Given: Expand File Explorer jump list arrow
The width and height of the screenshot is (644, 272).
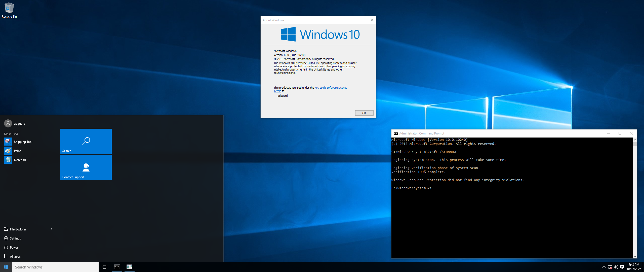Looking at the screenshot, I should click(52, 229).
